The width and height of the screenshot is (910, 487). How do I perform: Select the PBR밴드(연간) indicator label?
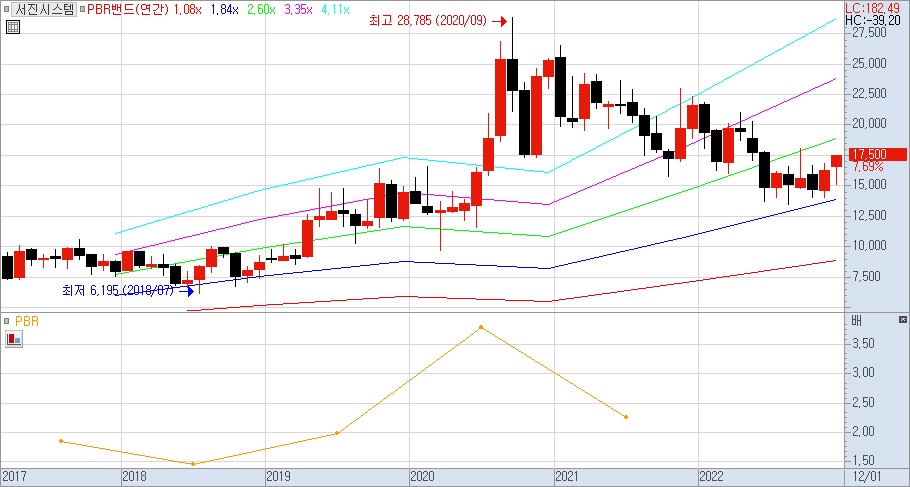tap(128, 9)
